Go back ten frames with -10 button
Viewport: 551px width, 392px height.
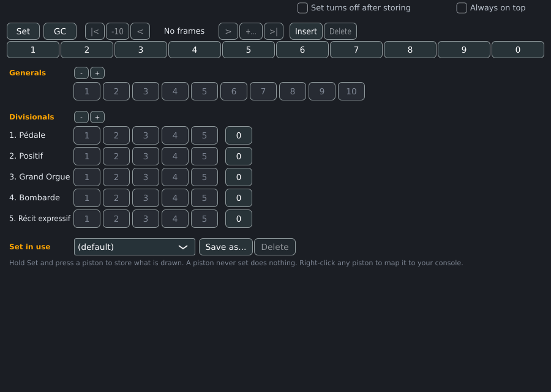pyautogui.click(x=118, y=31)
